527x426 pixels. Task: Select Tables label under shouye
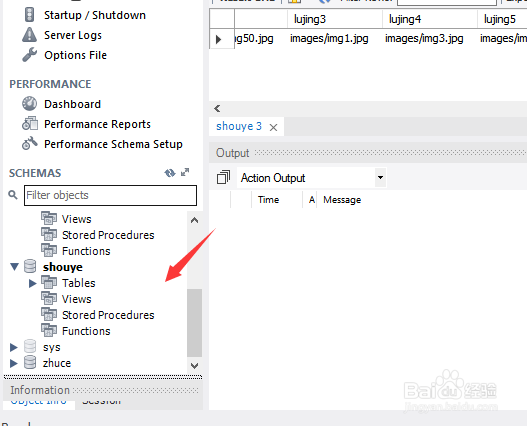[79, 283]
